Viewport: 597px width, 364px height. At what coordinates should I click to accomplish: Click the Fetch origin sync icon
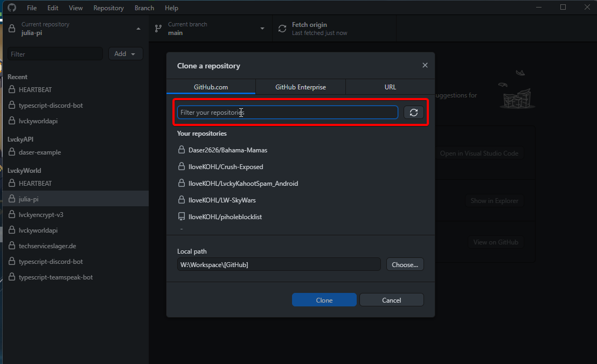point(282,29)
